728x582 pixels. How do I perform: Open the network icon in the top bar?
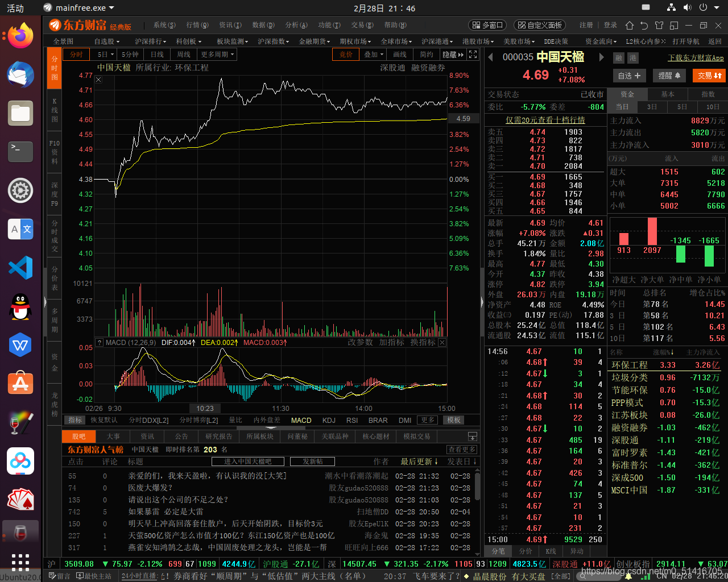(672, 8)
